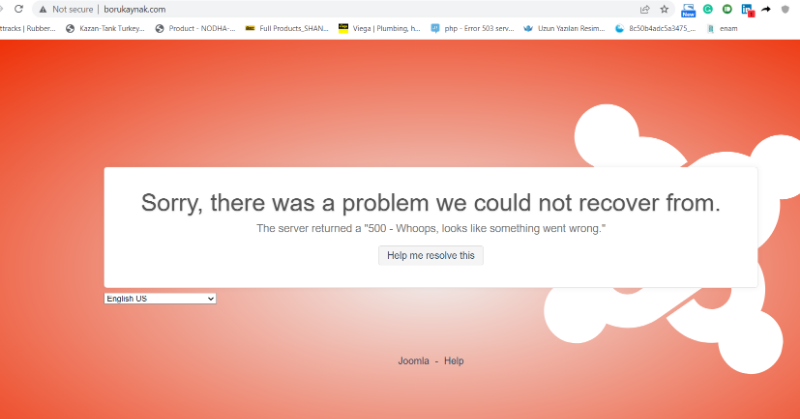
Task: Click the 500 Whoops error message text
Action: [431, 228]
